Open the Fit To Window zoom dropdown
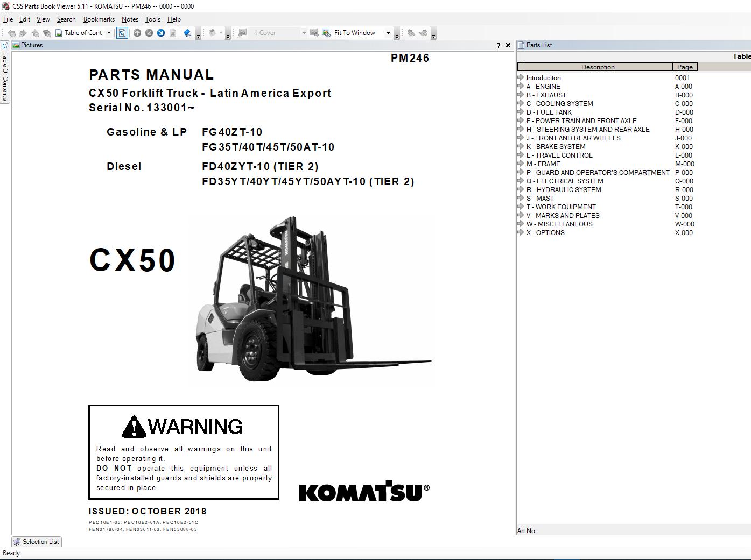751x560 pixels. pos(388,33)
